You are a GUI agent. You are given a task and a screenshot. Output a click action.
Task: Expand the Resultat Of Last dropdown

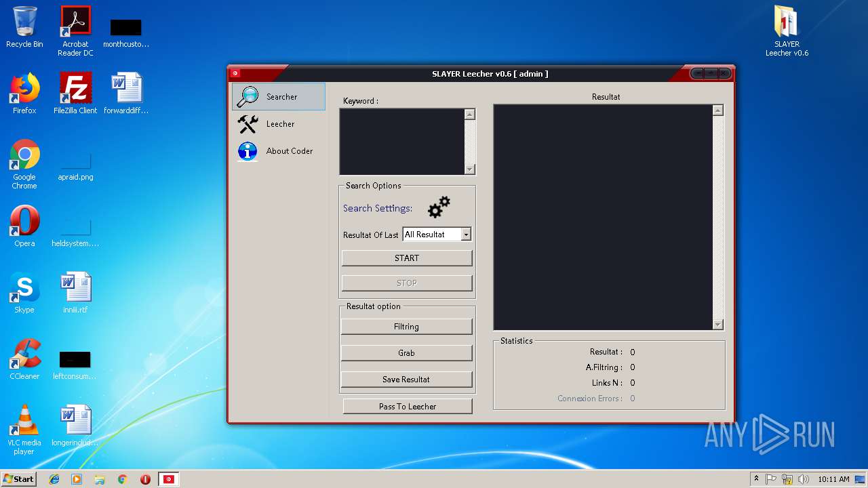click(x=466, y=235)
